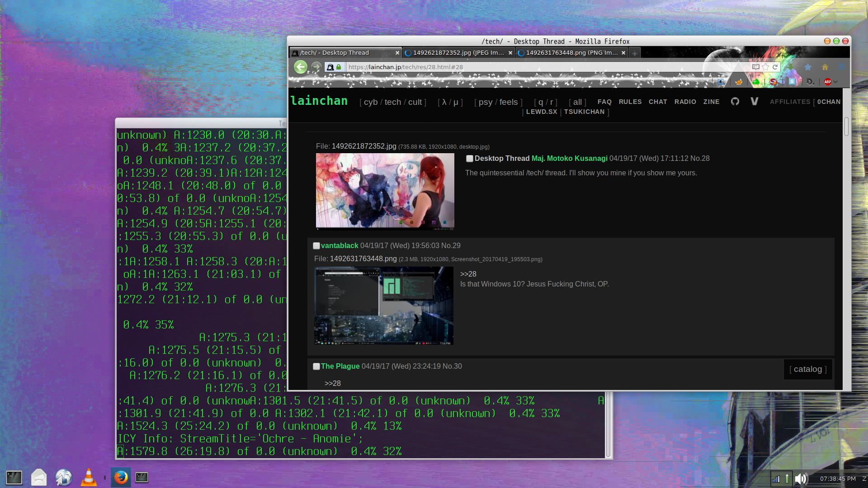Click the Firefox reload page icon
868x488 pixels.
click(x=775, y=67)
